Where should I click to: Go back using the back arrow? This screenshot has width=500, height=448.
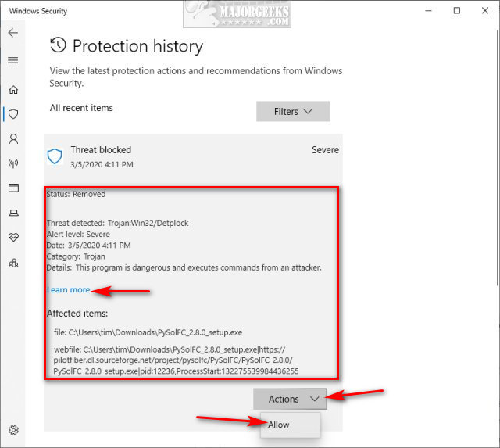tap(13, 33)
